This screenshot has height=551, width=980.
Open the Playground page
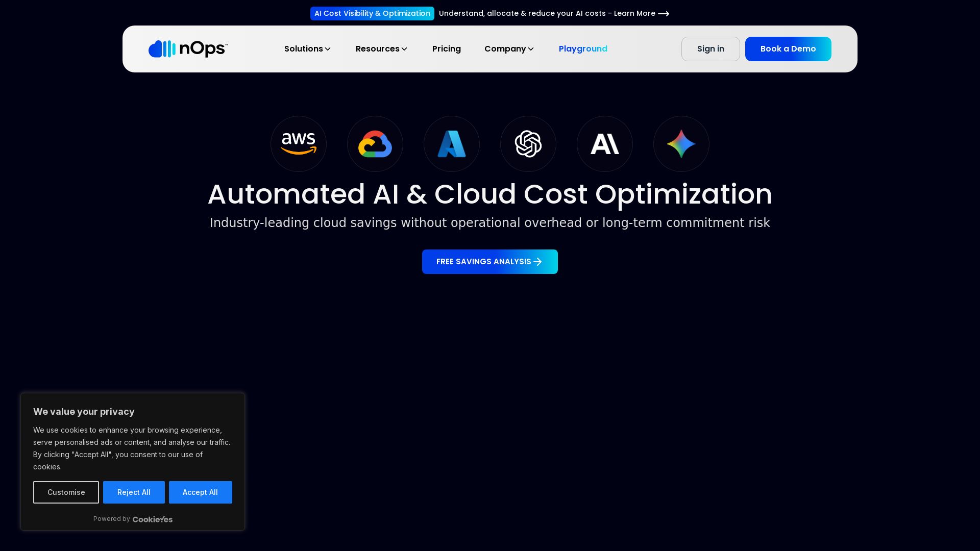point(583,49)
